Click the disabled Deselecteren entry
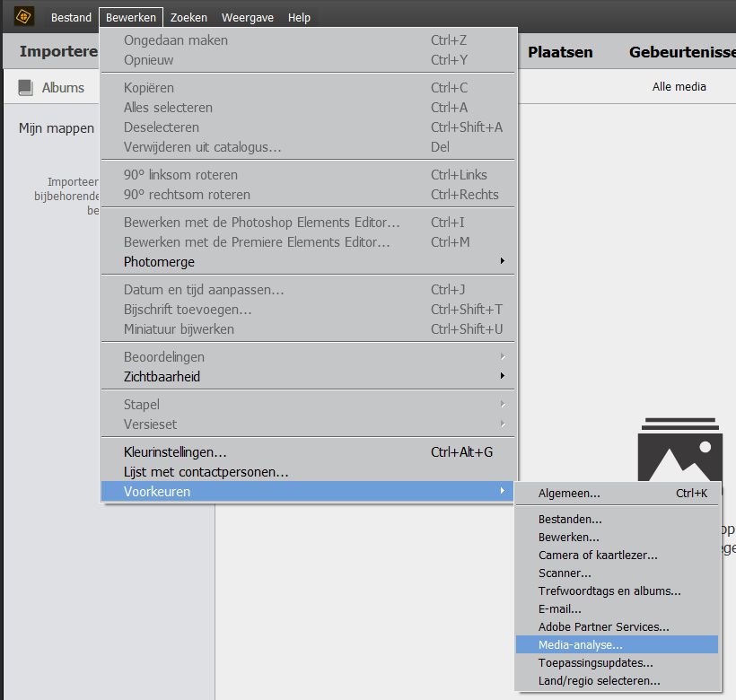 pyautogui.click(x=308, y=127)
